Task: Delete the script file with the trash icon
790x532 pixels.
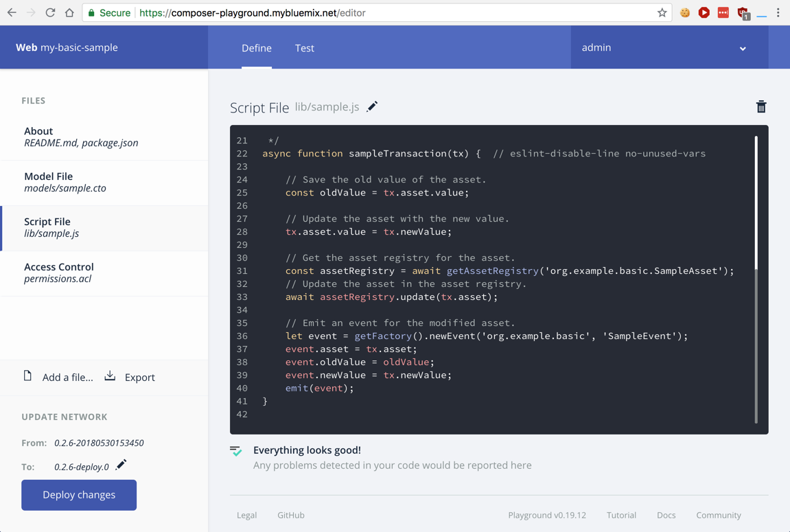Action: pyautogui.click(x=761, y=106)
